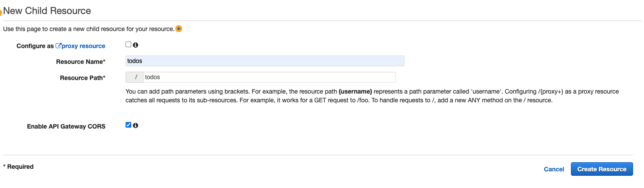The width and height of the screenshot is (644, 188).
Task: Cancel creating the child resource
Action: [554, 169]
